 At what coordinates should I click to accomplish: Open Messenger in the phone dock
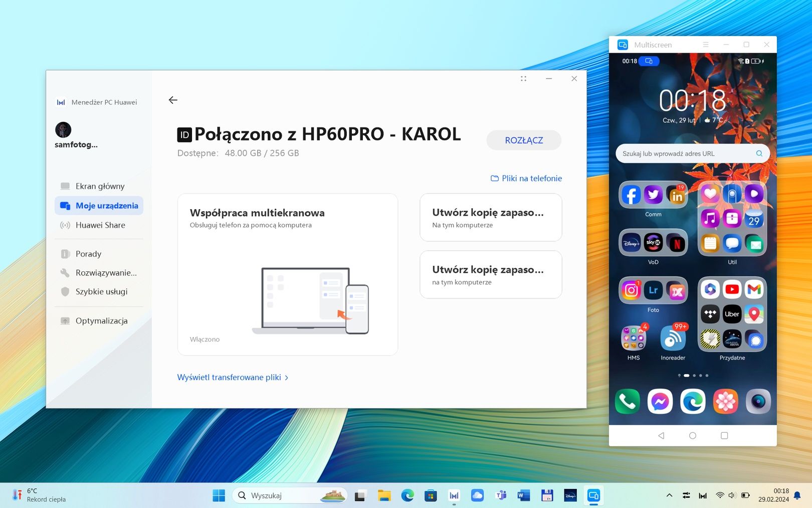click(x=660, y=401)
